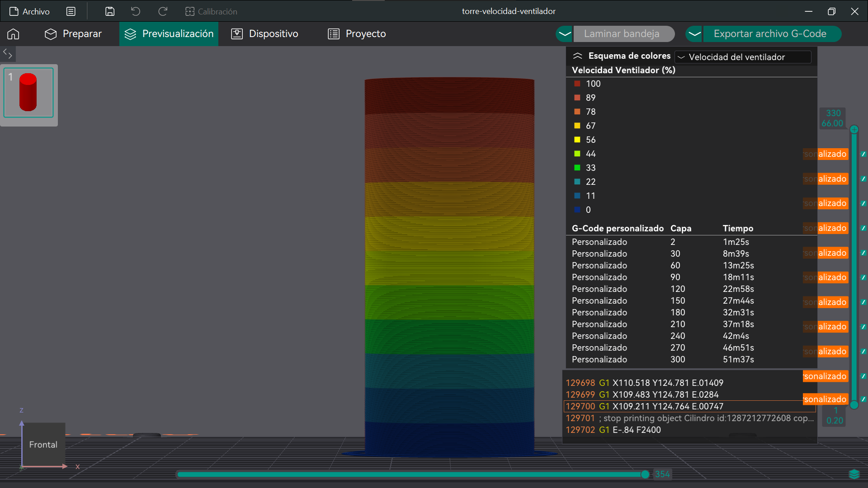The height and width of the screenshot is (488, 868).
Task: Open the Calibración menu
Action: pyautogui.click(x=211, y=11)
